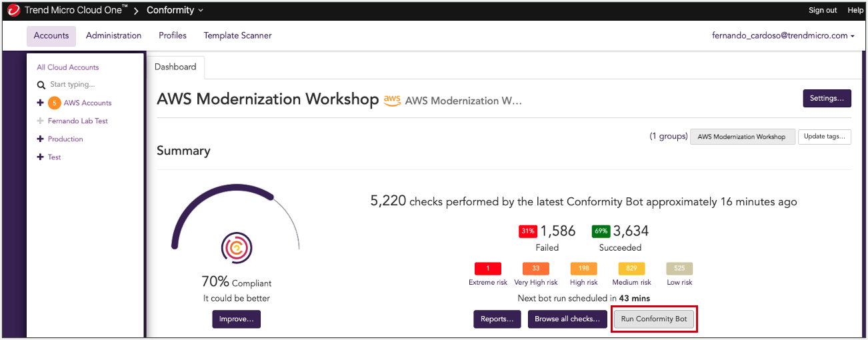
Task: Open the All Cloud Accounts link
Action: coord(68,67)
